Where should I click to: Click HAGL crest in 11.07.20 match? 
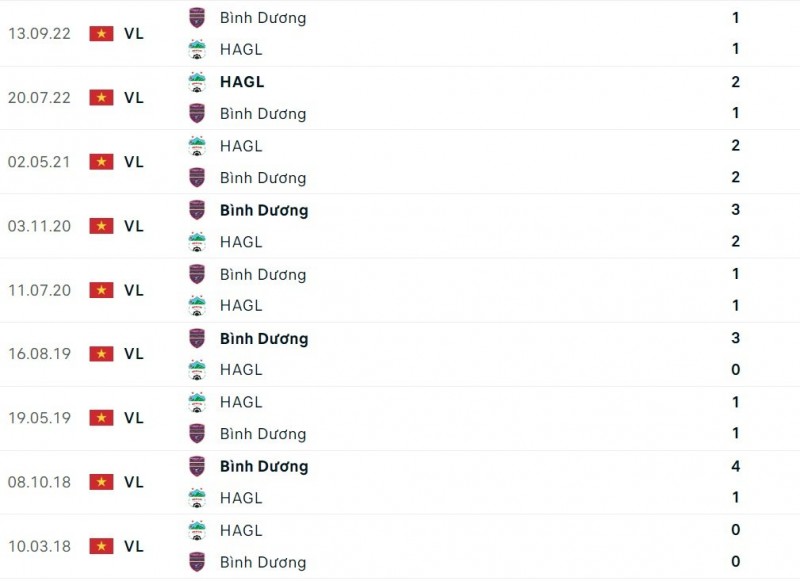coord(197,306)
